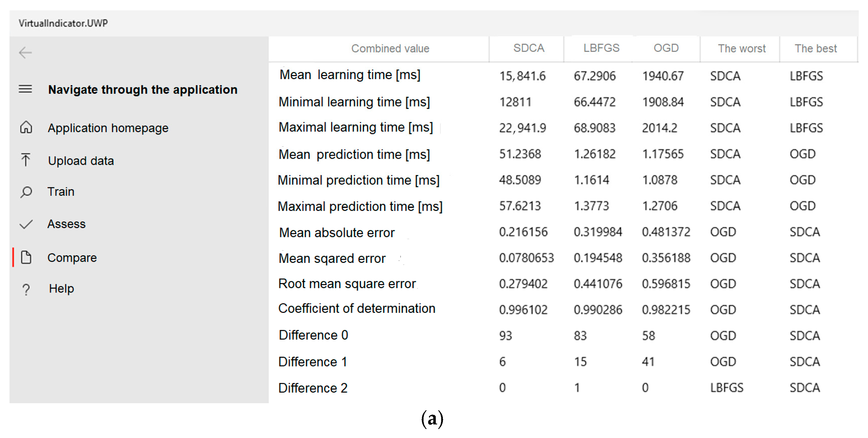Screen dimensions: 868x438
Task: Open the Assess page label
Action: tap(66, 224)
